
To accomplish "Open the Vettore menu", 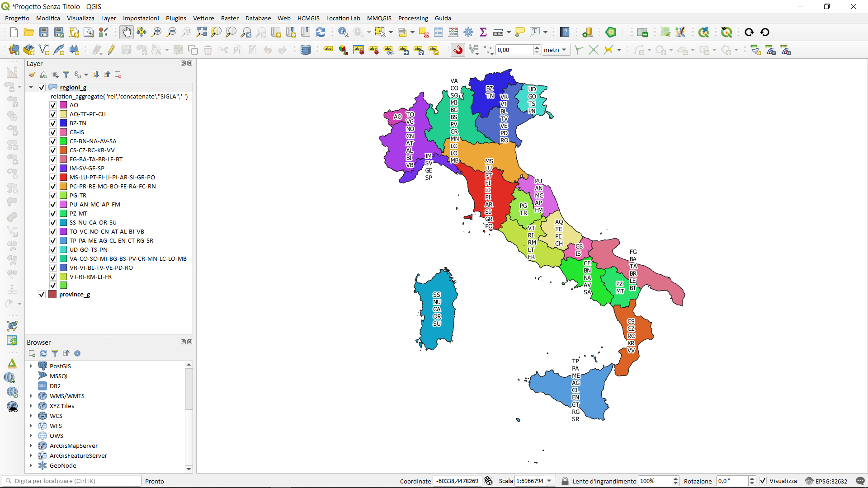I will [203, 19].
